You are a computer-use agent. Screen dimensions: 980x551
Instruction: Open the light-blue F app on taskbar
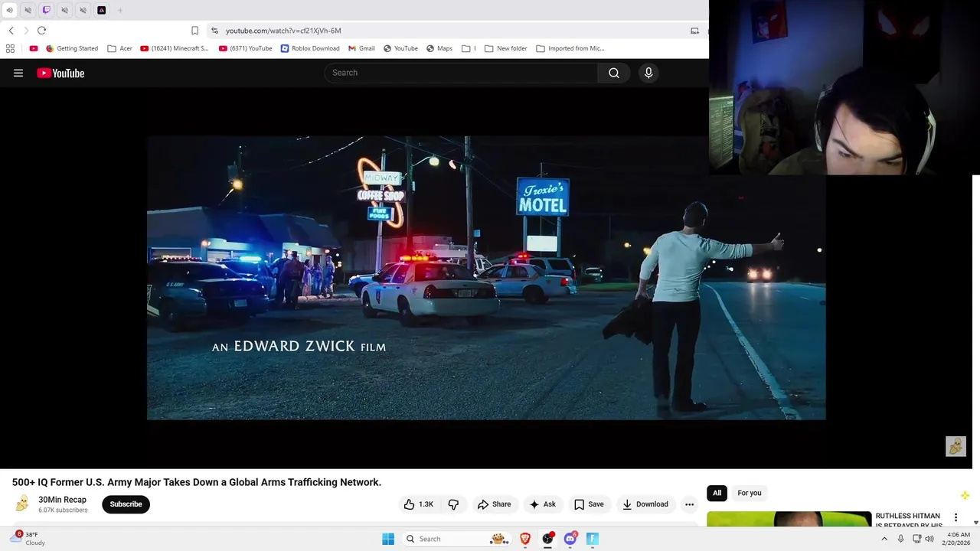592,539
